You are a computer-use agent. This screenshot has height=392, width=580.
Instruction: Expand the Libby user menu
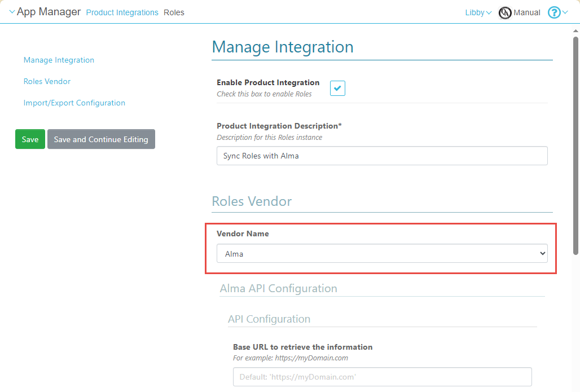pos(478,12)
